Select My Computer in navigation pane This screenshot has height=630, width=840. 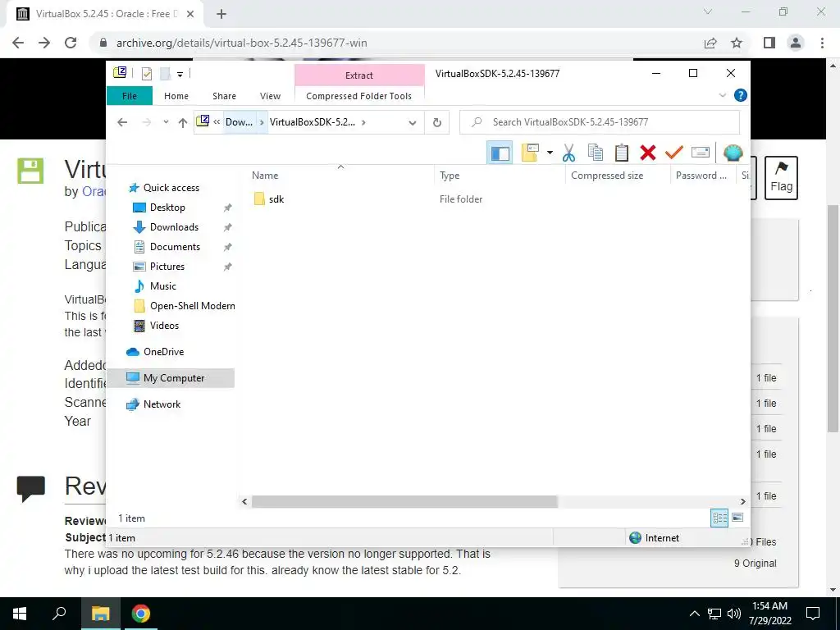171,378
